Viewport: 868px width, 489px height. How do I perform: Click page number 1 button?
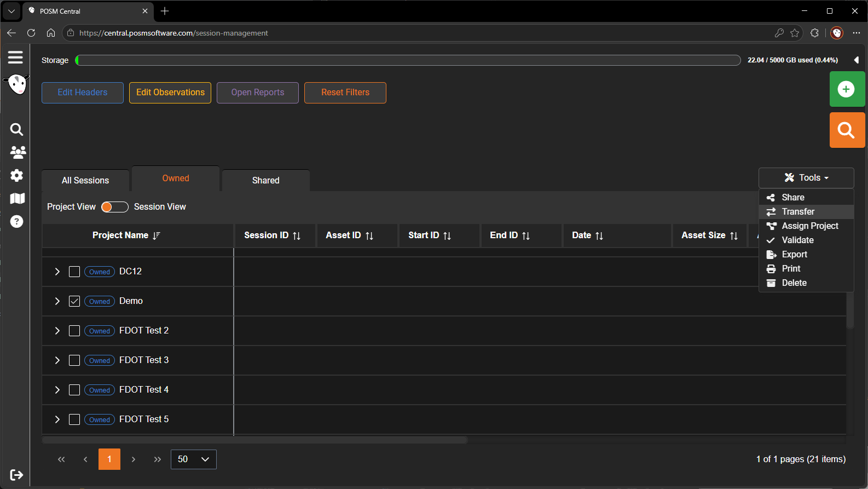tap(109, 459)
